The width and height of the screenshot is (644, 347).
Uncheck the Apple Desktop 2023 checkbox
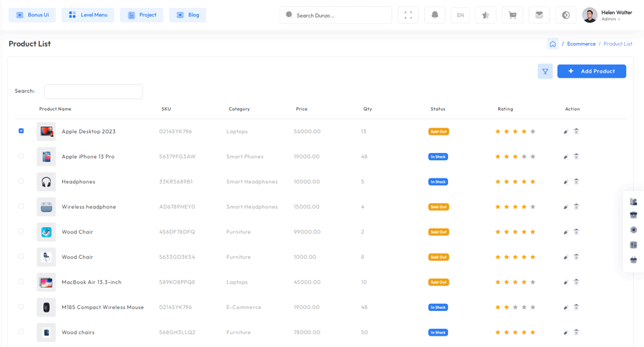[x=21, y=130]
